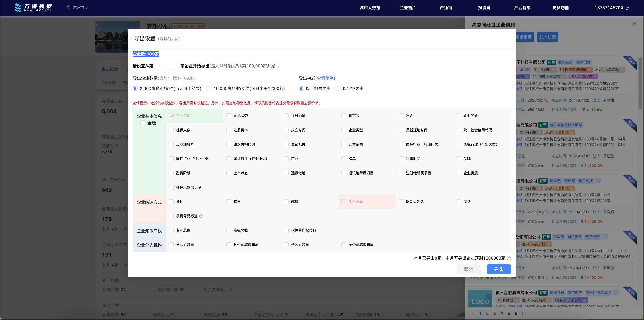Click the logout icon beside phone number
Viewport: 644px width, 320px height.
point(627,8)
